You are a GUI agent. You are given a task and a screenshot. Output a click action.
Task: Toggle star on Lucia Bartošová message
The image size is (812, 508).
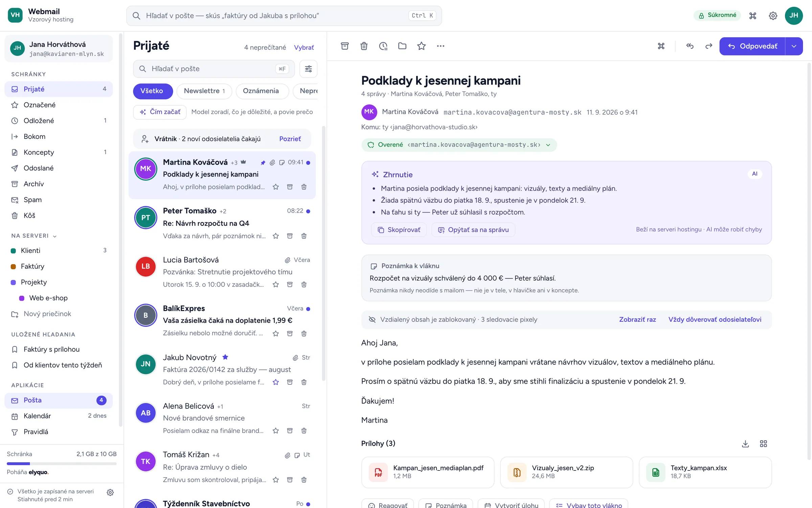click(x=276, y=284)
